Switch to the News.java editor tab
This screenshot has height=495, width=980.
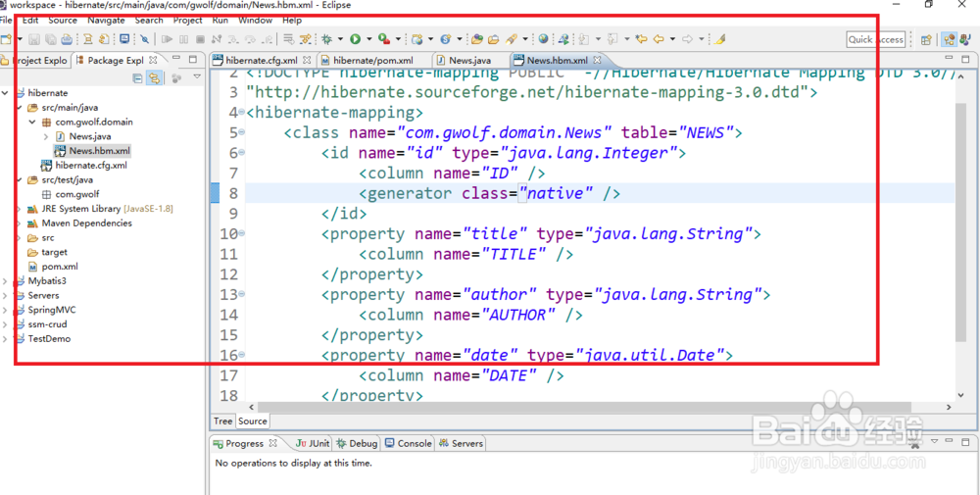coord(469,61)
